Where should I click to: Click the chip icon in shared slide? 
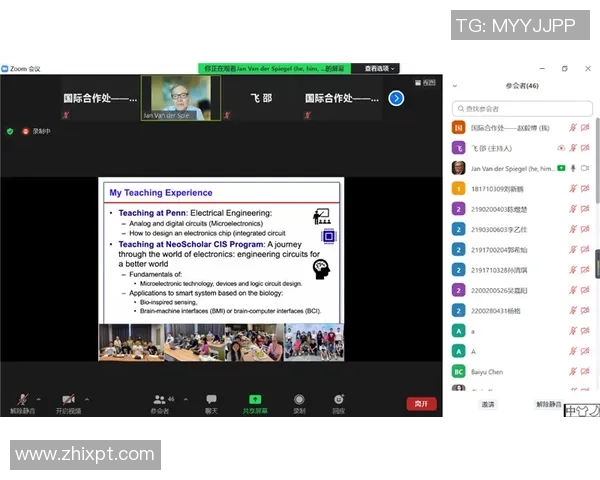click(328, 236)
